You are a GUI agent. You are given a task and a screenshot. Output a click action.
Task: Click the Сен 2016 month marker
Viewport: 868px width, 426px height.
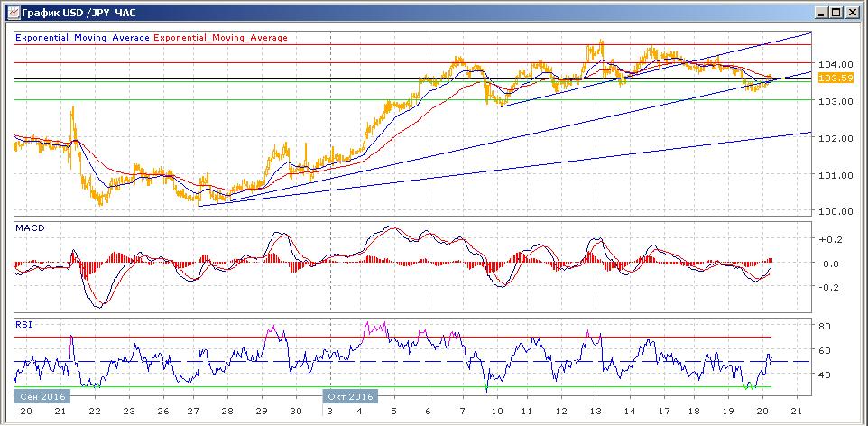[42, 396]
